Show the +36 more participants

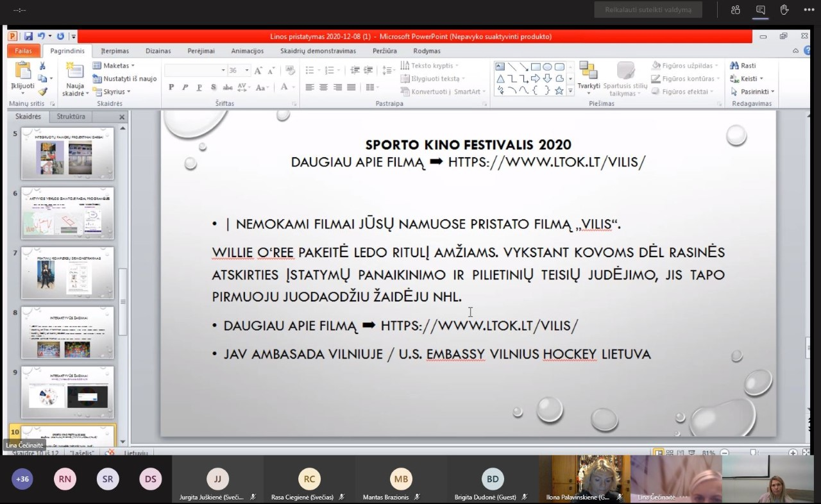(x=22, y=479)
